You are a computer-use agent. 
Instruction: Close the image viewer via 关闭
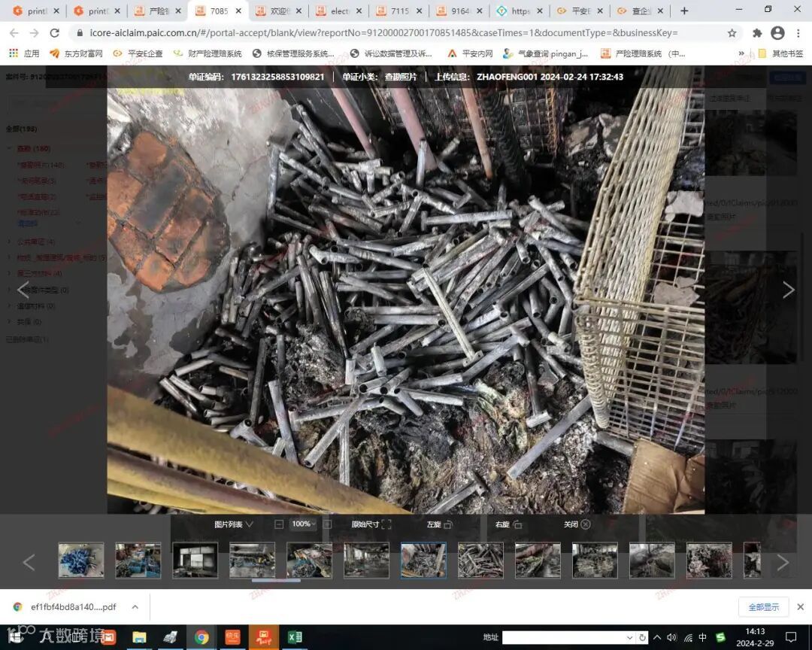577,524
